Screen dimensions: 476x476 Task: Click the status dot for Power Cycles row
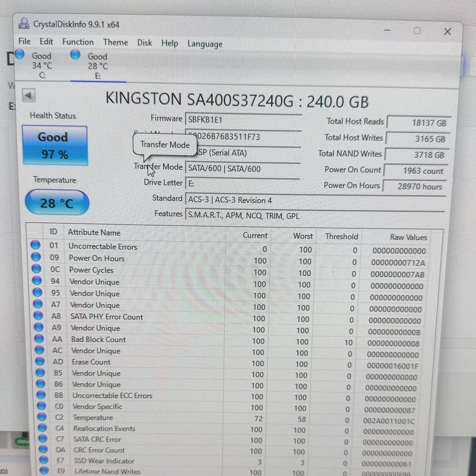(x=36, y=269)
